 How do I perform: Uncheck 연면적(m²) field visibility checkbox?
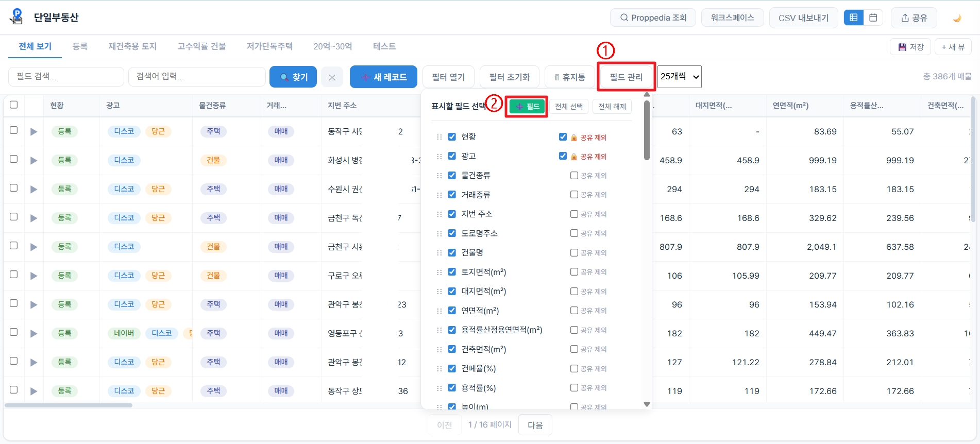[x=452, y=310]
